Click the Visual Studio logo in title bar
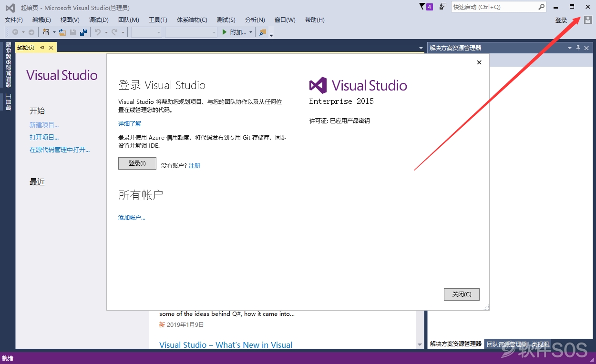The image size is (596, 364). point(10,7)
